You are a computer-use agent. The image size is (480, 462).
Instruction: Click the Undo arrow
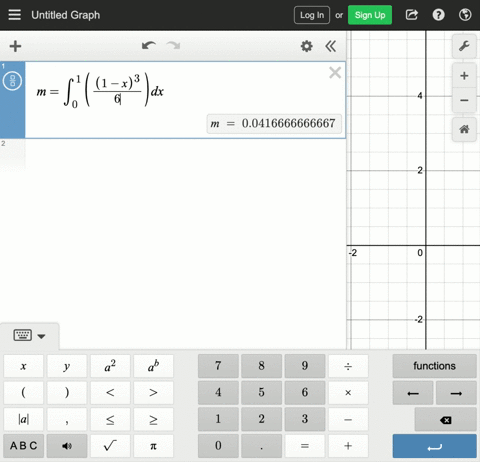click(x=149, y=46)
